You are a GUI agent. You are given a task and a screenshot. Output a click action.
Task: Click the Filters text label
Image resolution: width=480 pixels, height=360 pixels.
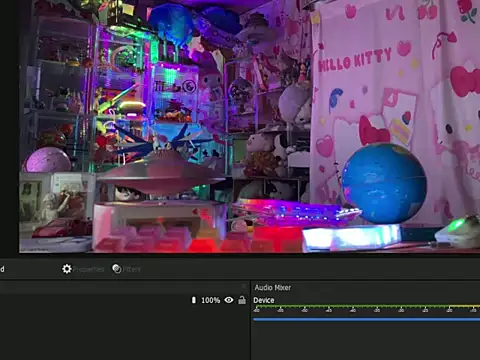coord(132,269)
